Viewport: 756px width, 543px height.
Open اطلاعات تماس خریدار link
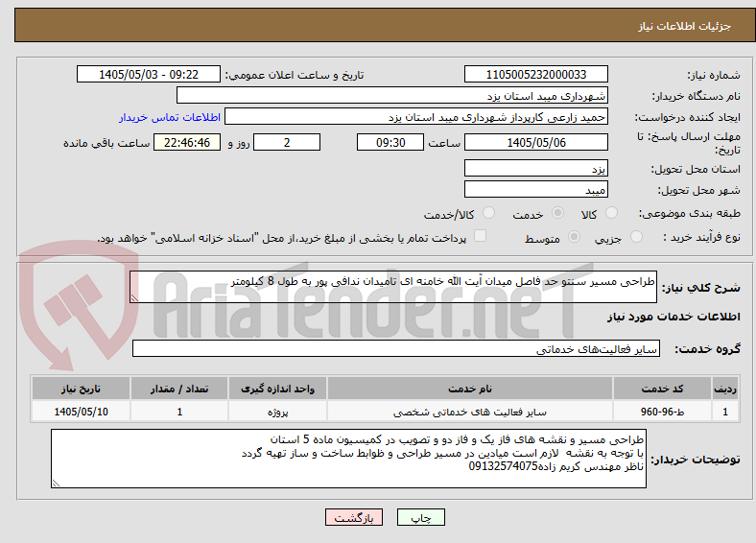[x=170, y=117]
